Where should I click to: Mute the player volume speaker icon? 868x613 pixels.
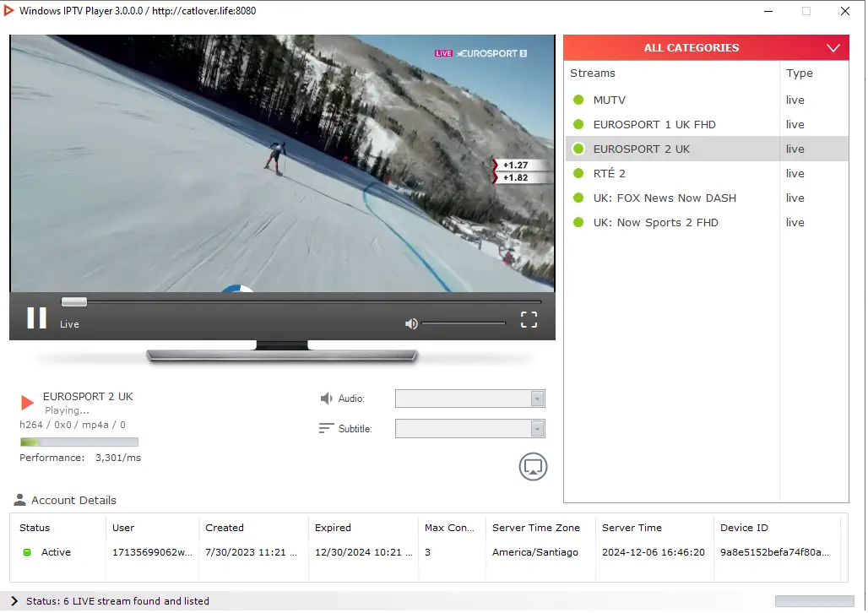pos(410,323)
